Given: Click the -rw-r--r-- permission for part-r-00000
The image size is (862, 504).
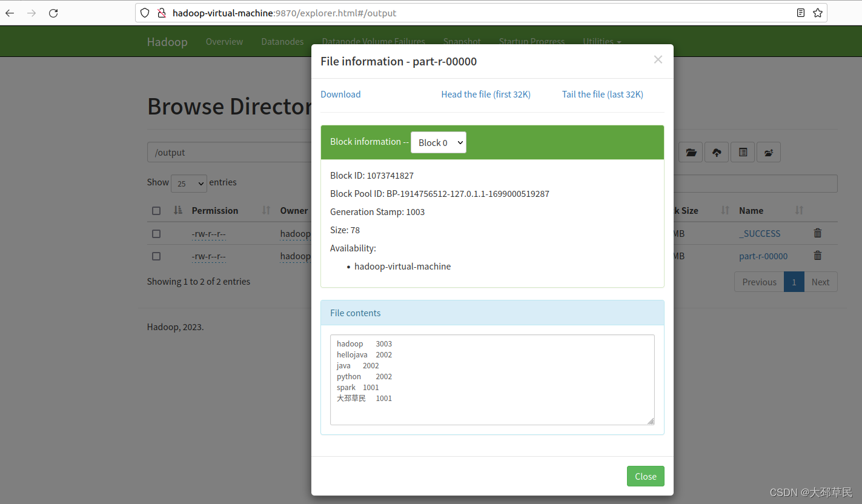Looking at the screenshot, I should [208, 256].
